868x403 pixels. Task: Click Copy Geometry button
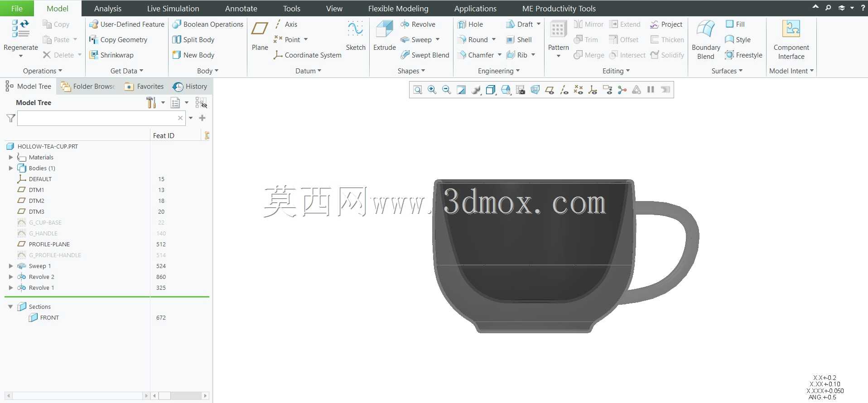(x=118, y=40)
